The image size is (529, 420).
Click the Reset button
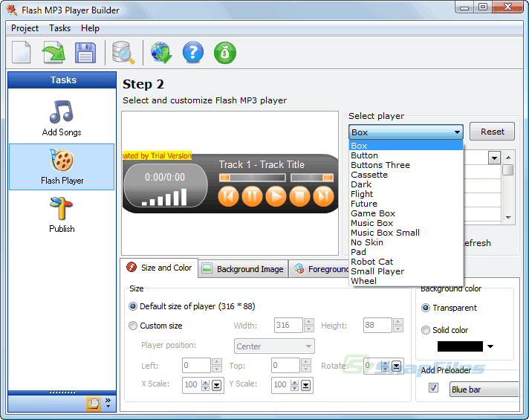click(x=493, y=132)
